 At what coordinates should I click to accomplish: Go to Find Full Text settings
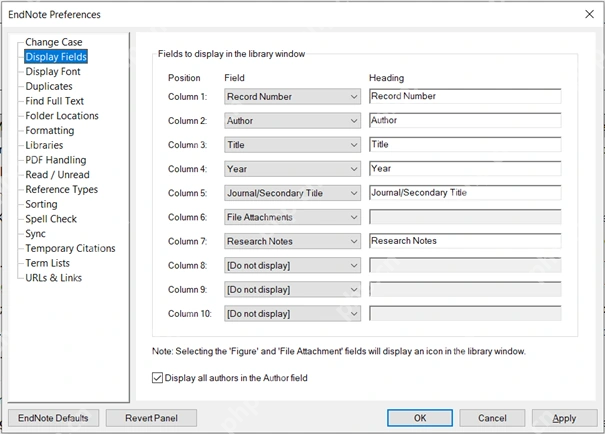click(54, 101)
